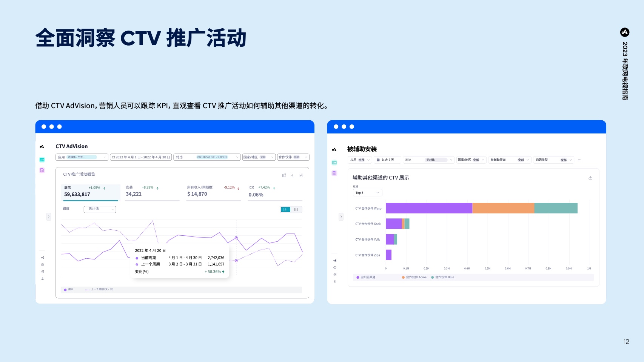Click previous period data point on dotted line
The width and height of the screenshot is (644, 362).
pos(236,261)
